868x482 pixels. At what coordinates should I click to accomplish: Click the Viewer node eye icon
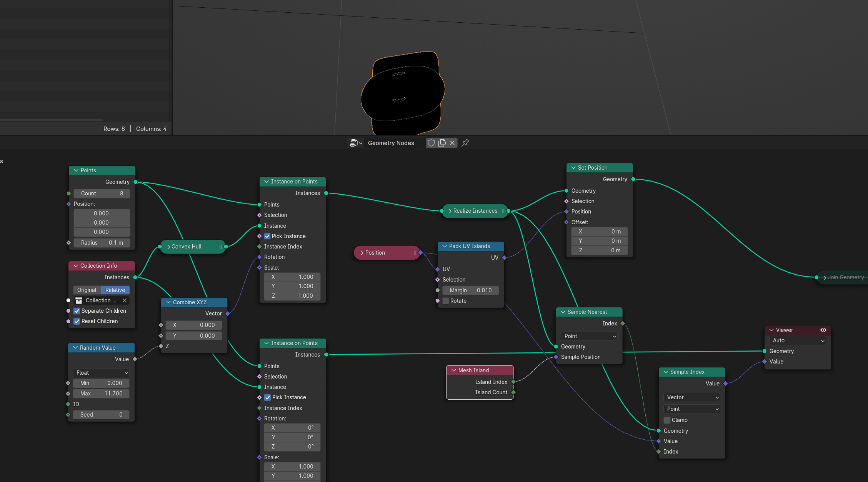pos(823,330)
